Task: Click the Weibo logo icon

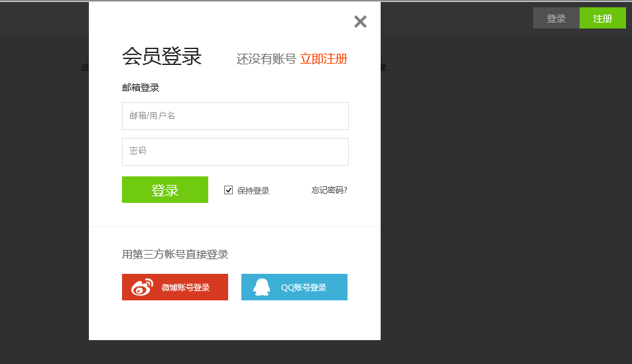Action: tap(143, 287)
